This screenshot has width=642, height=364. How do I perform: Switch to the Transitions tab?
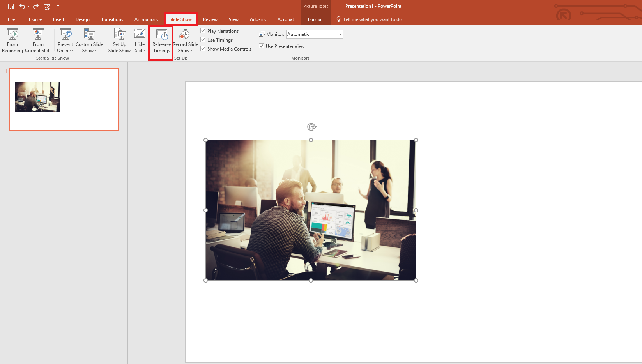coord(112,19)
